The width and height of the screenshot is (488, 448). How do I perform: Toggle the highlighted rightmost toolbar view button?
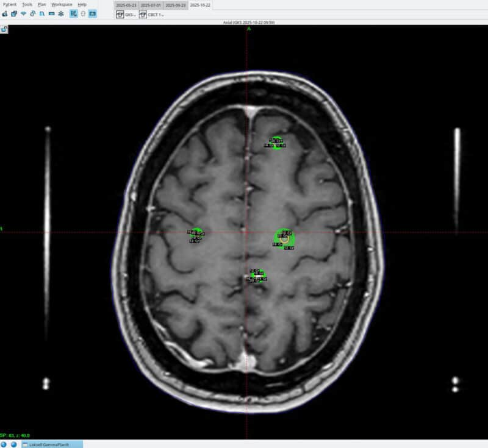[x=92, y=13]
